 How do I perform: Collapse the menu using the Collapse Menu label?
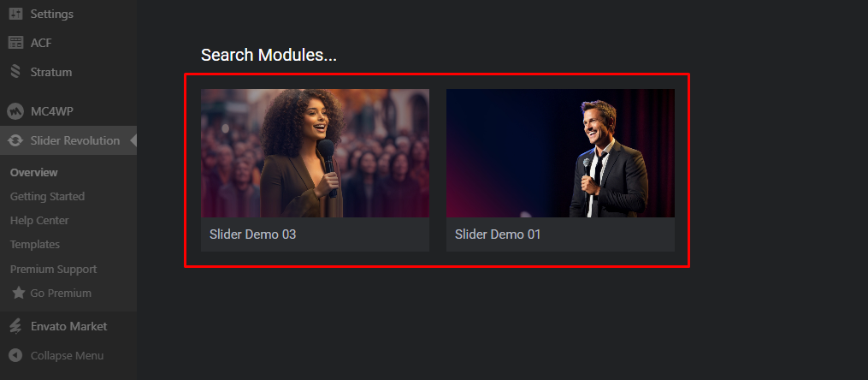[67, 356]
